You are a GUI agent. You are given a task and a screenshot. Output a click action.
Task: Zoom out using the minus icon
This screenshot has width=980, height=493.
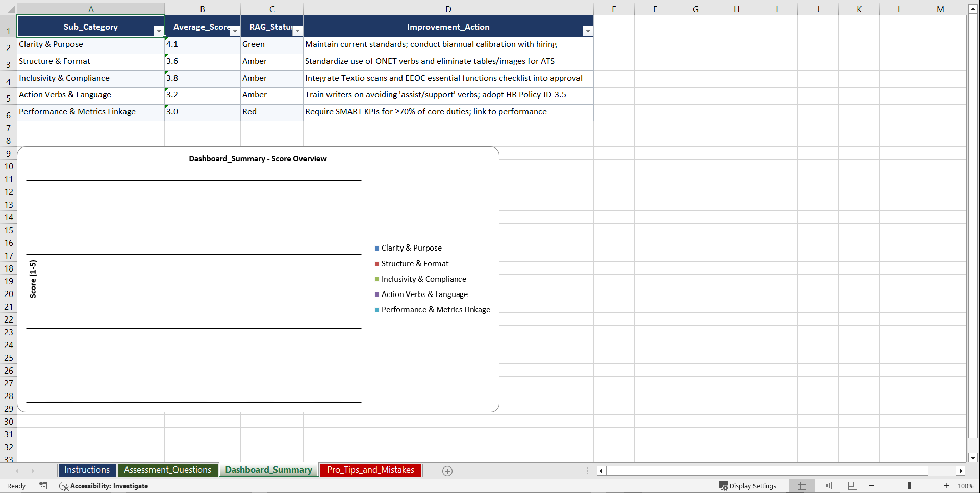pos(871,486)
